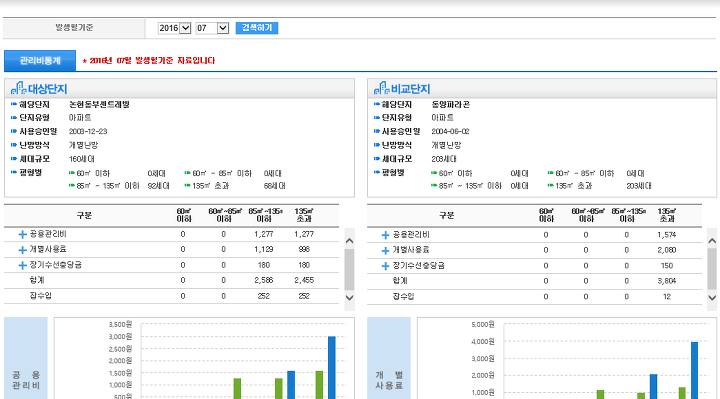Expand 개별사용료 row in 대상단지 table

(22, 250)
